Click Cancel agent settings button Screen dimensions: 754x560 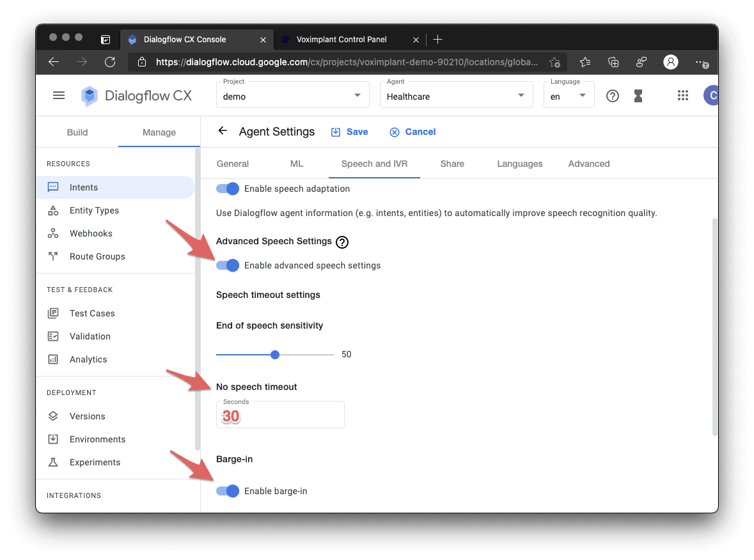pyautogui.click(x=412, y=132)
